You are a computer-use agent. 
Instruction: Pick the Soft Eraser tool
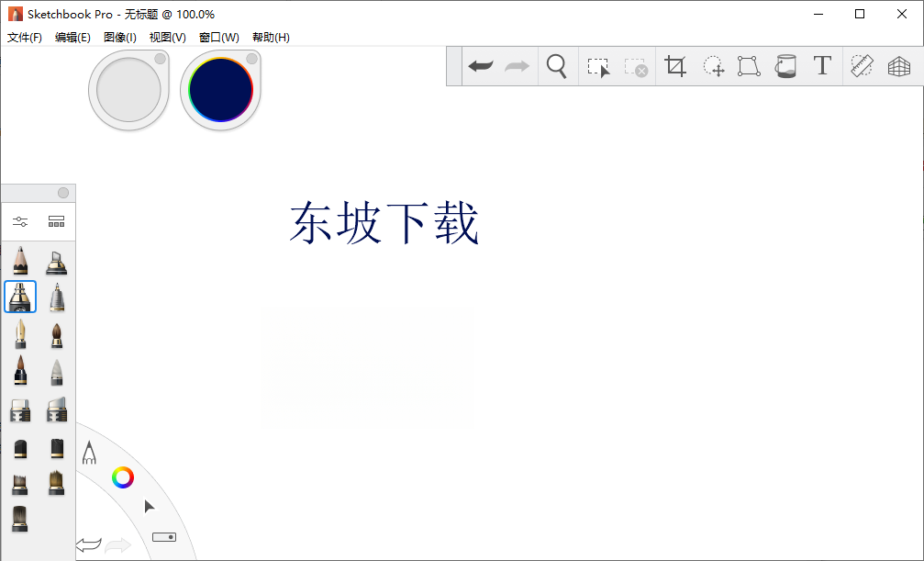coord(57,410)
